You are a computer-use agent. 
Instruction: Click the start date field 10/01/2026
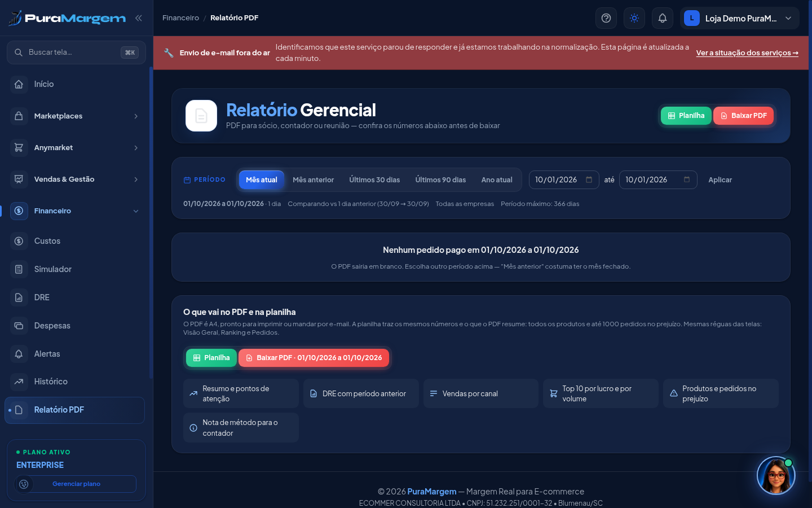point(564,180)
